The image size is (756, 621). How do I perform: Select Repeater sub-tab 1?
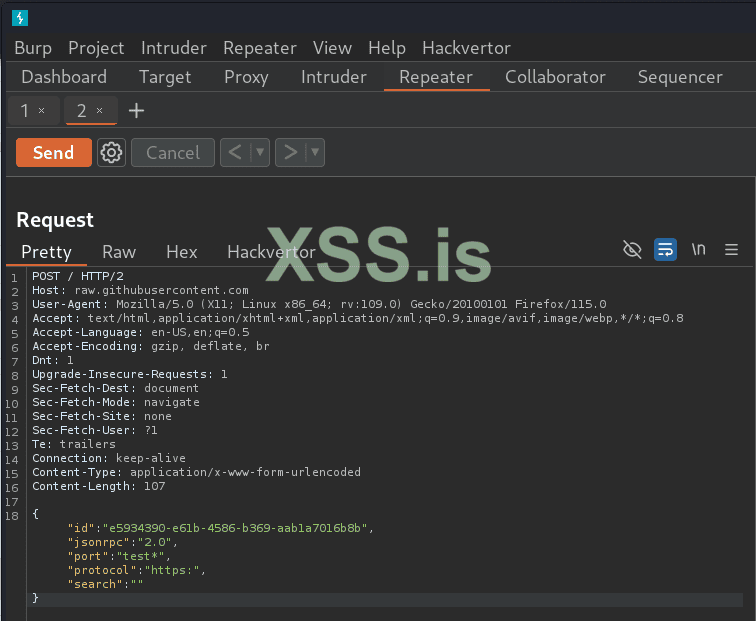(x=25, y=111)
